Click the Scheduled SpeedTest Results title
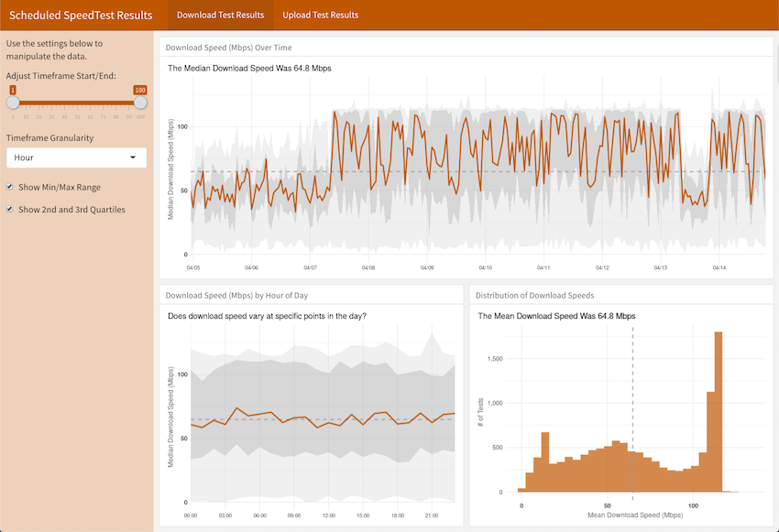Screen dimensions: 779x532 coord(81,16)
